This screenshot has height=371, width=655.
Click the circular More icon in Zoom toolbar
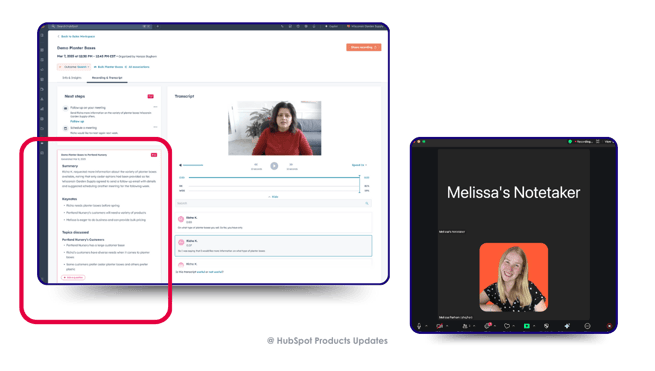pos(587,326)
